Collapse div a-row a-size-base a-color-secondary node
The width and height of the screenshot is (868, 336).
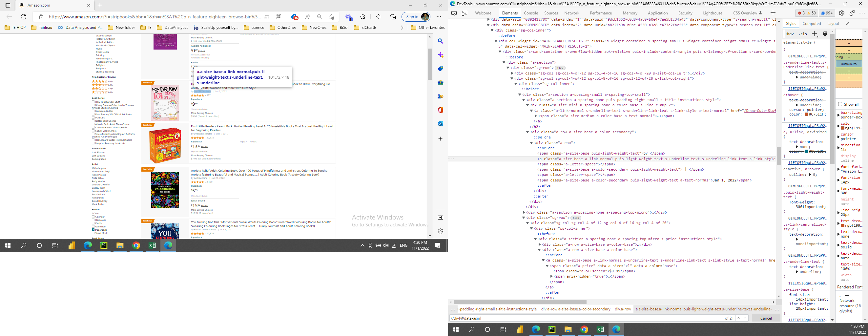pyautogui.click(x=527, y=132)
